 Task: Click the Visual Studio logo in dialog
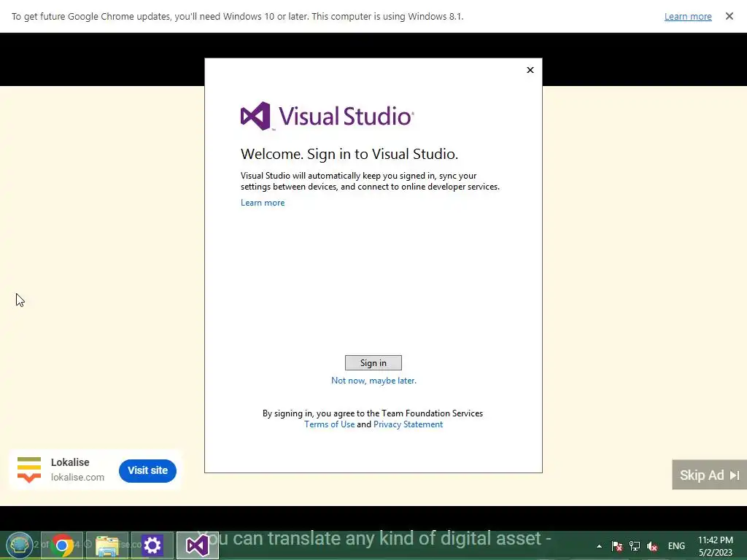tap(328, 116)
